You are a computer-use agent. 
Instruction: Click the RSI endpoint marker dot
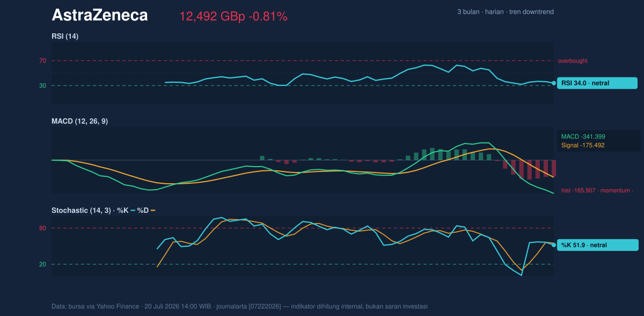[x=554, y=83]
